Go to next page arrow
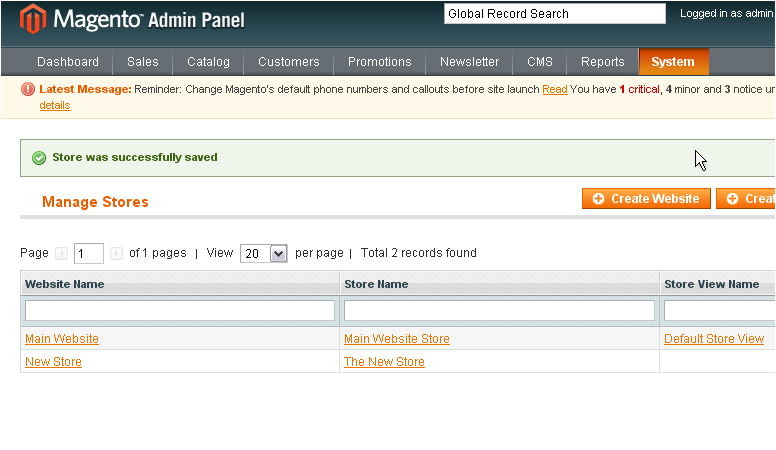Image resolution: width=776 pixels, height=450 pixels. (116, 253)
